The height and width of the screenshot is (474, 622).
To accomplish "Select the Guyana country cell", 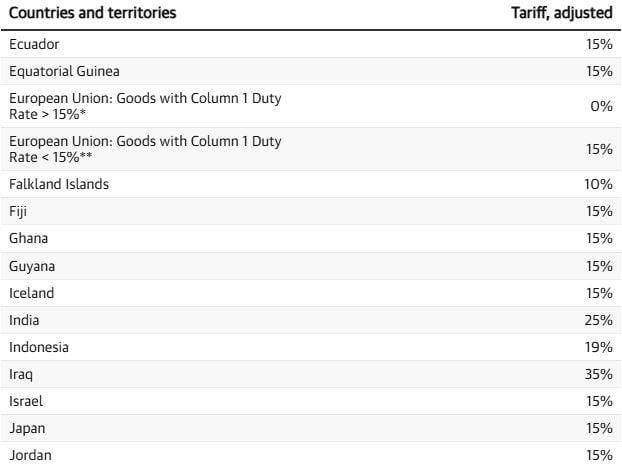I will (32, 266).
